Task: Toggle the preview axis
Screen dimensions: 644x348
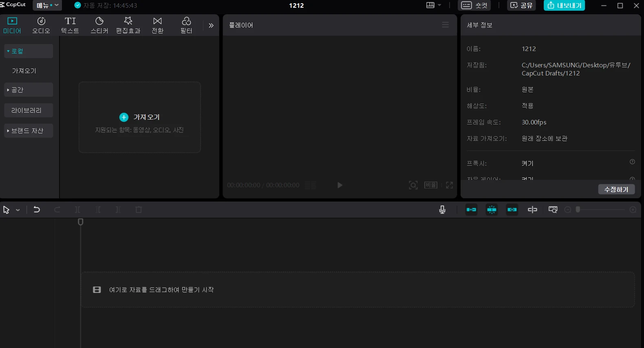Action: point(532,210)
